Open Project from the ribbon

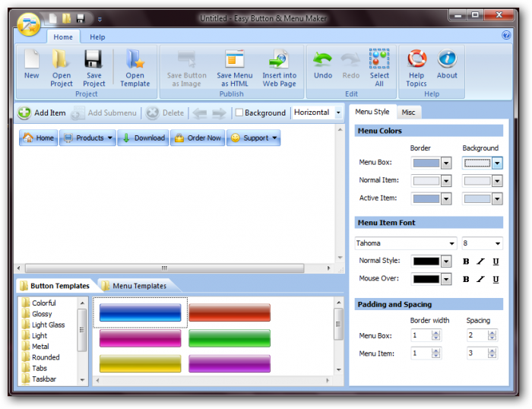(x=61, y=68)
